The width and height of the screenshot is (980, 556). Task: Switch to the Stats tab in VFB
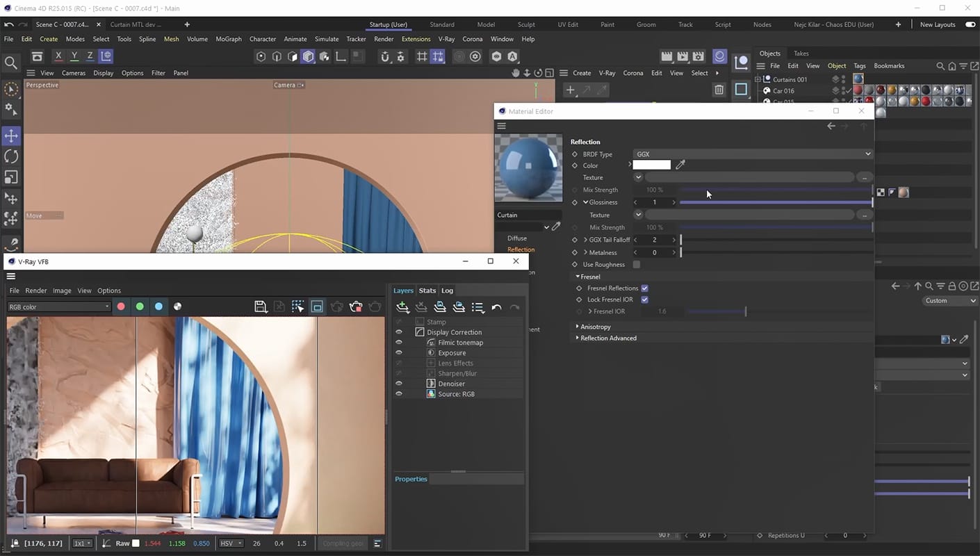pos(427,291)
